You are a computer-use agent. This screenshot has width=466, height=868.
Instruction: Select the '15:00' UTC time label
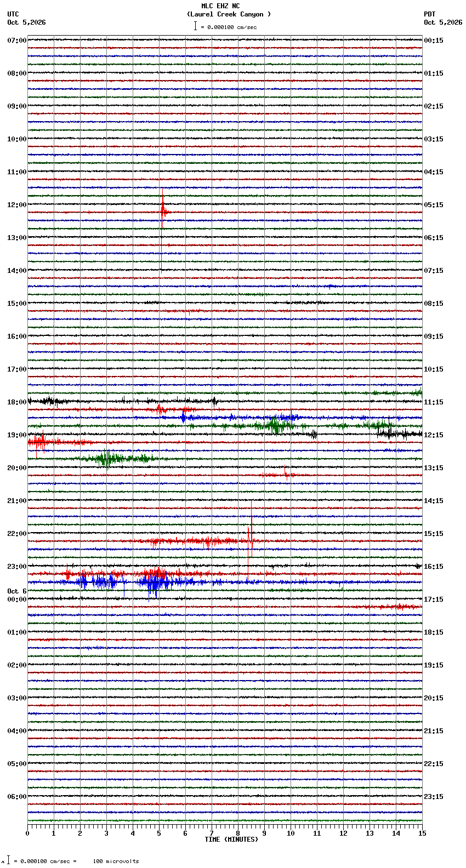pos(17,304)
